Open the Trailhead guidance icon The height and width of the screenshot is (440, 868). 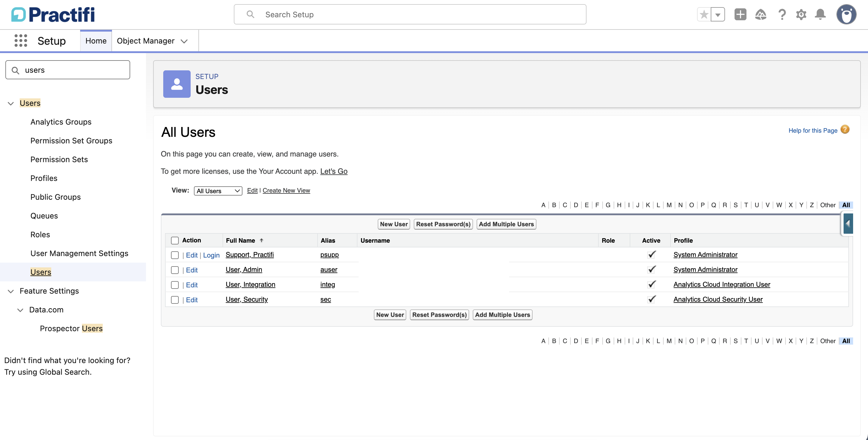click(x=760, y=15)
